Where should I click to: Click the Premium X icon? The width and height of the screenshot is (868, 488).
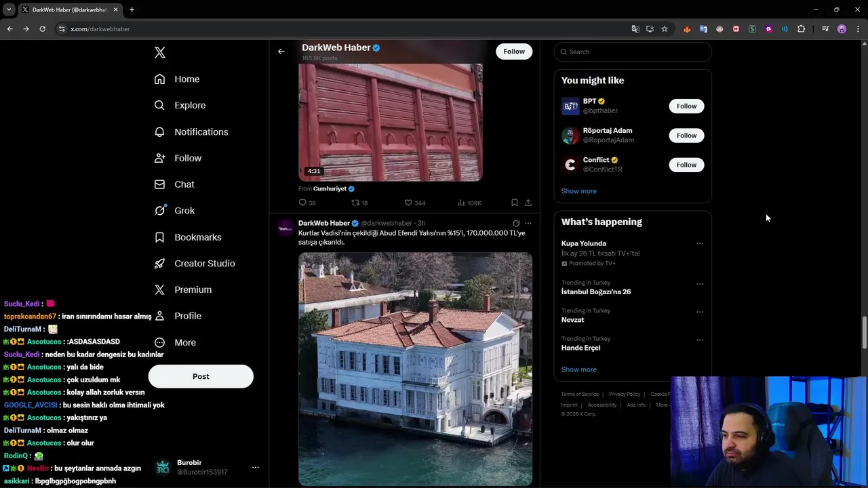[159, 289]
